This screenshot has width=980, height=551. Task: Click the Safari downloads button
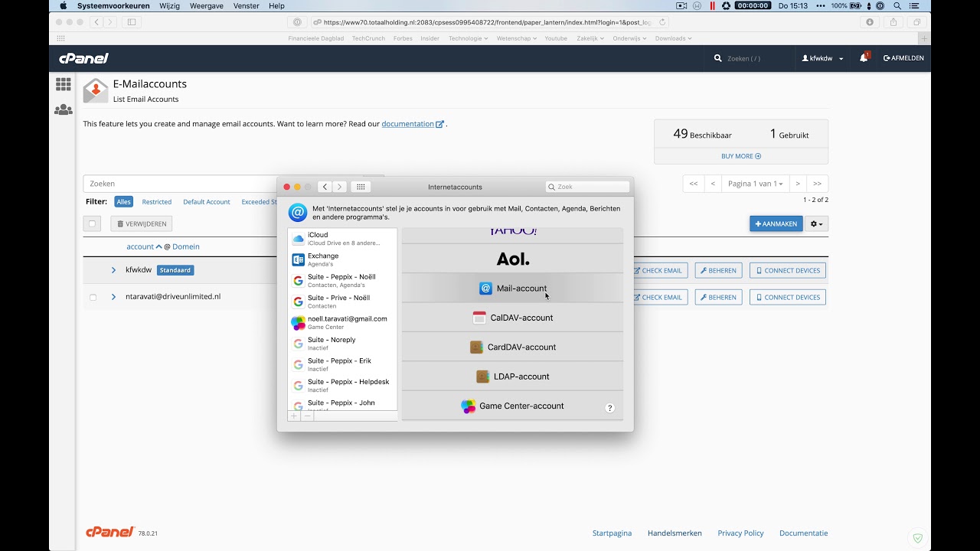870,22
